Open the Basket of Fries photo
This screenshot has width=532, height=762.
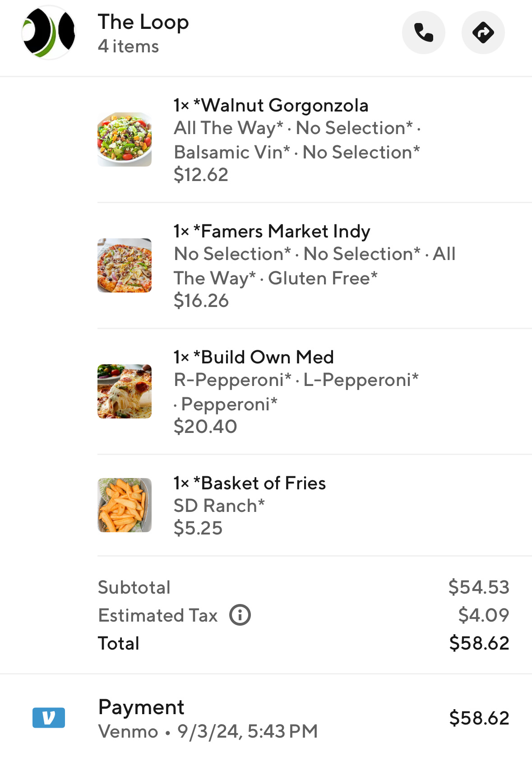point(125,505)
